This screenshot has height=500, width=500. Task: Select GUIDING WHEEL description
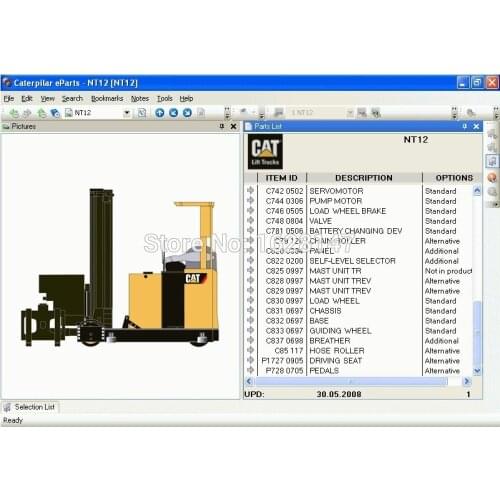point(340,331)
